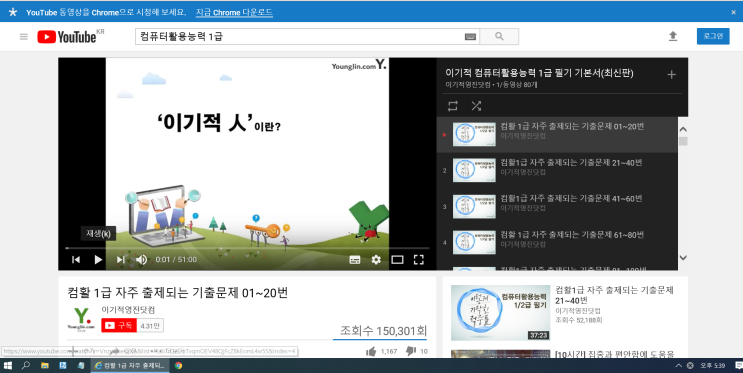This screenshot has width=743, height=373.
Task: Open suggested video [10시간] 집중과 편안함에 도움을
Action: [x=615, y=354]
